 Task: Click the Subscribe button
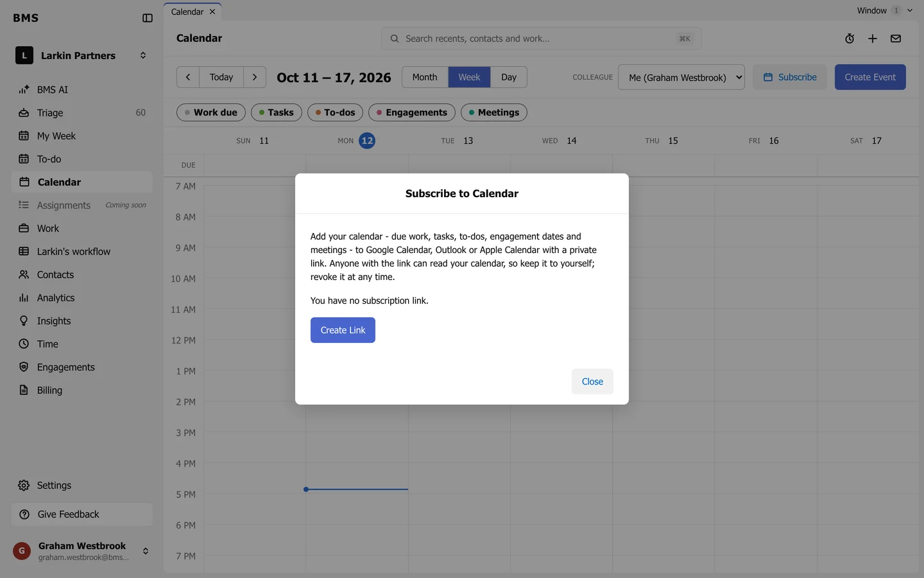click(x=790, y=77)
